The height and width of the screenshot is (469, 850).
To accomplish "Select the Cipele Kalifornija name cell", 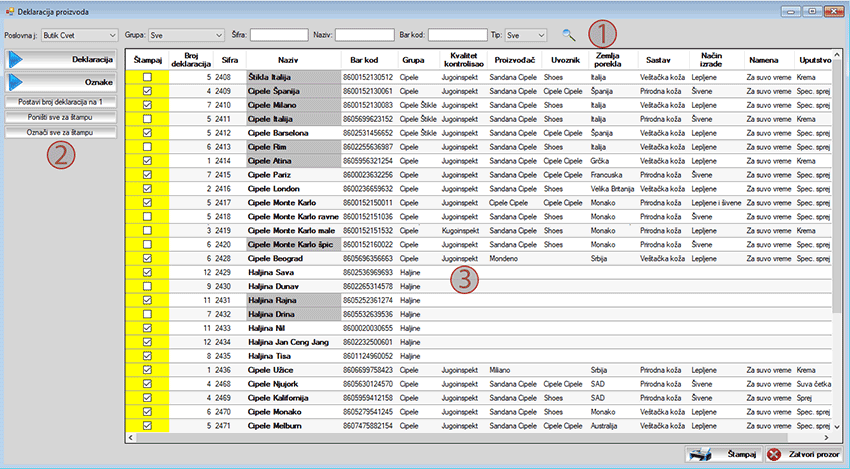I will (x=293, y=398).
